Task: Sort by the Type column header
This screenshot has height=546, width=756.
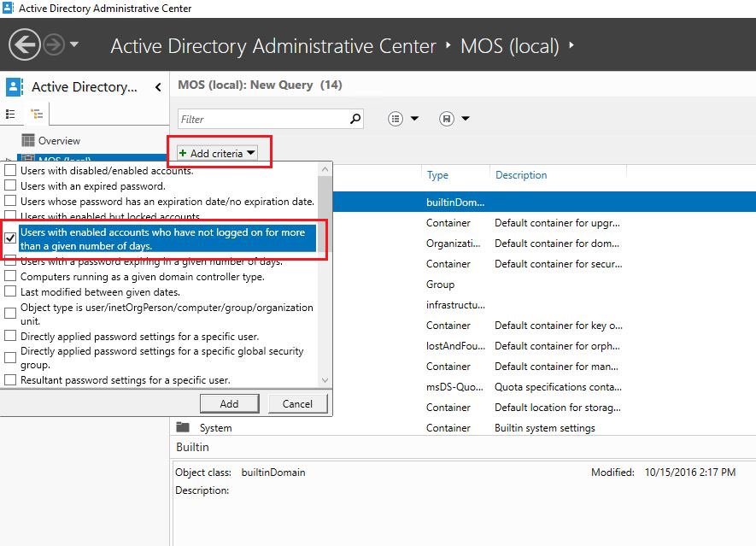Action: [437, 175]
